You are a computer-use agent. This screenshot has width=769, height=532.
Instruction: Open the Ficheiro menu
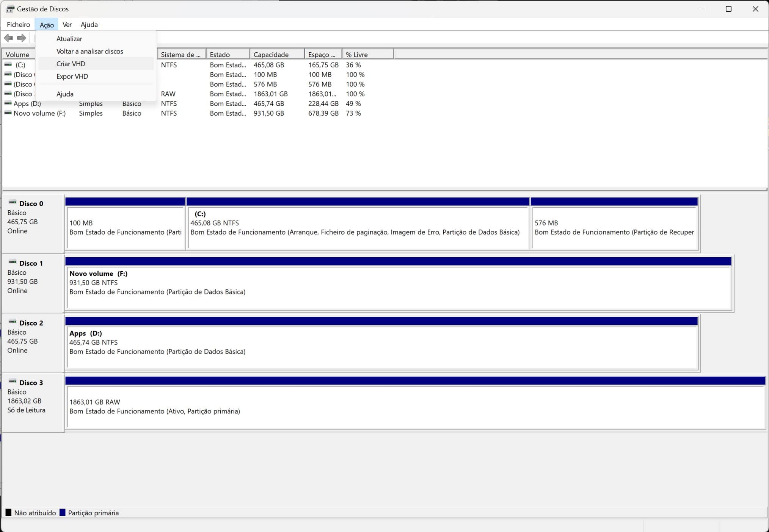coord(18,25)
